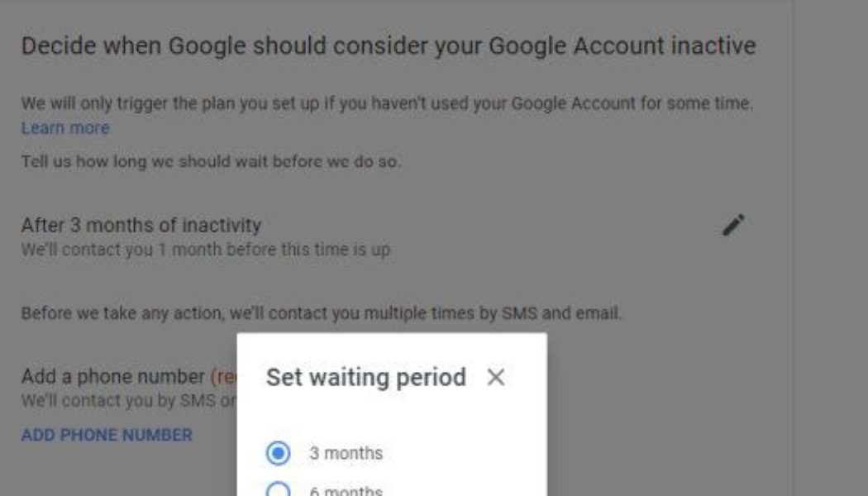
Task: Dismiss the waiting period popup via X
Action: click(x=496, y=376)
